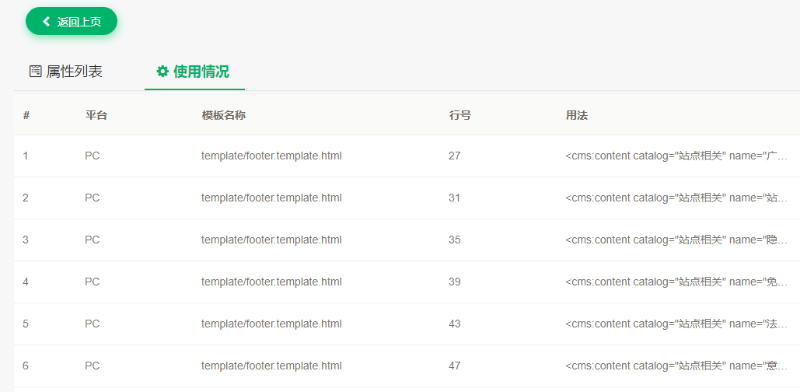The height and width of the screenshot is (392, 800).
Task: Click line number 39
Action: point(455,282)
